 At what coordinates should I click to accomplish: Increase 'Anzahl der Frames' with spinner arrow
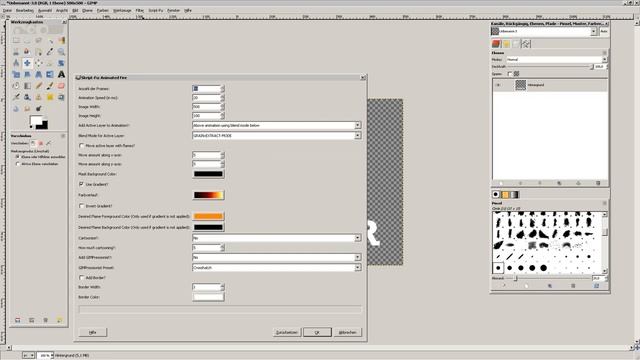(222, 87)
